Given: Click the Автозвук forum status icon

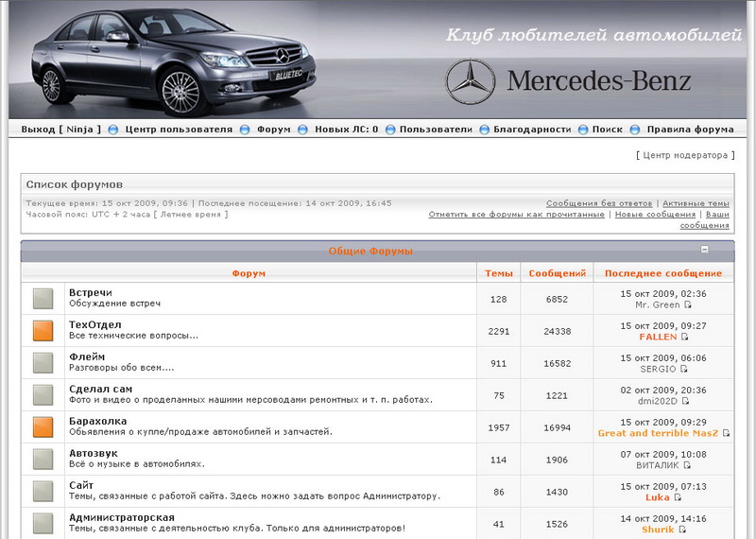Looking at the screenshot, I should (x=43, y=460).
